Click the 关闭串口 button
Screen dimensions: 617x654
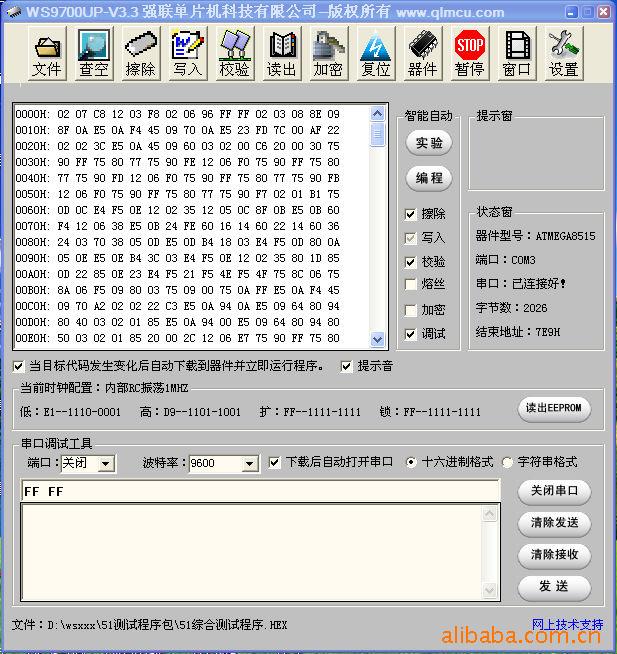coord(554,491)
